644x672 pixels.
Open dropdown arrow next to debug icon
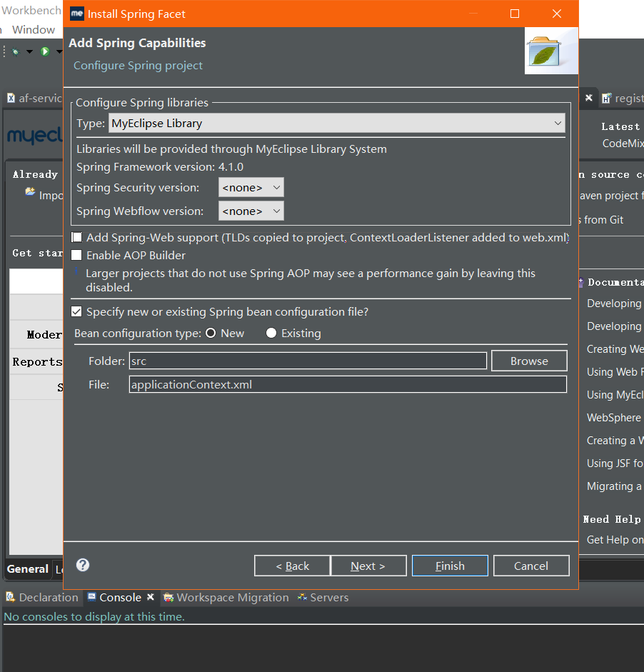[29, 52]
